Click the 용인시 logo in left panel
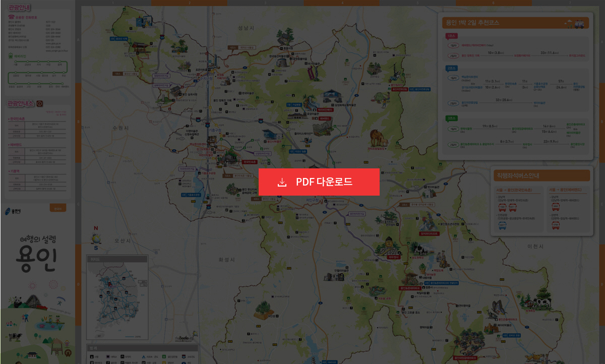605x364 pixels. tap(14, 211)
